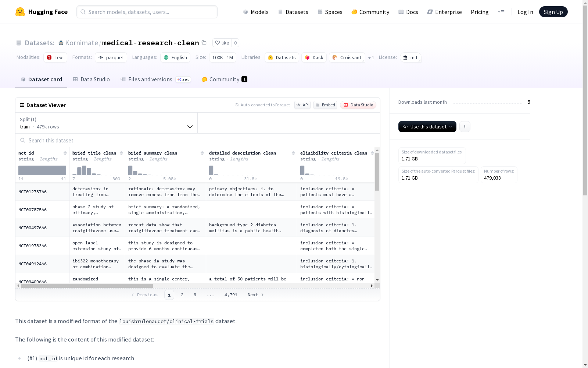Select the Dataset card tab
The width and height of the screenshot is (588, 368).
click(41, 79)
